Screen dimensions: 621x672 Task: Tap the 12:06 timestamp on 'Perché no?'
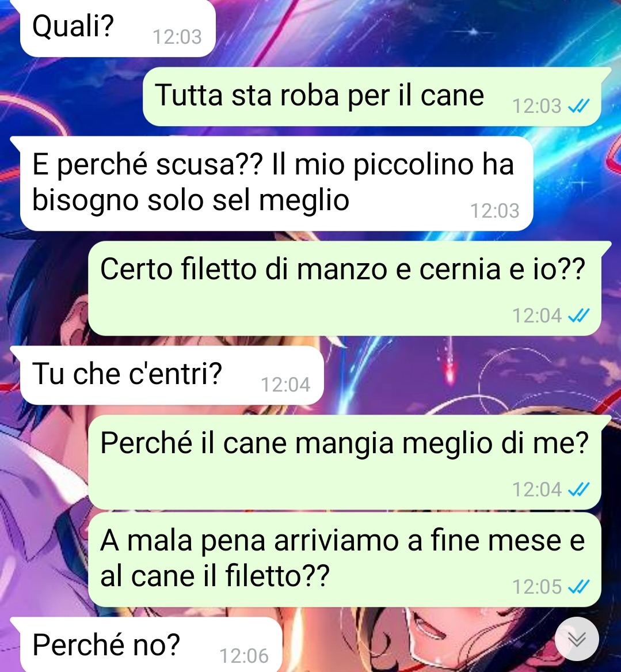pos(243,656)
